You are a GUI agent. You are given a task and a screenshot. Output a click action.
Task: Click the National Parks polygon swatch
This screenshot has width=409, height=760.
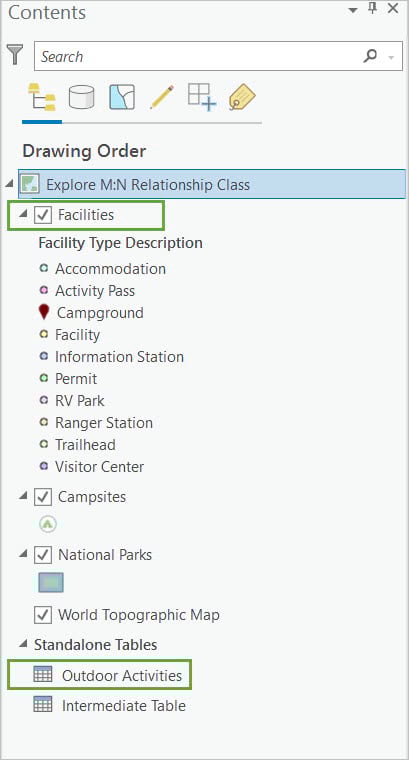click(51, 583)
